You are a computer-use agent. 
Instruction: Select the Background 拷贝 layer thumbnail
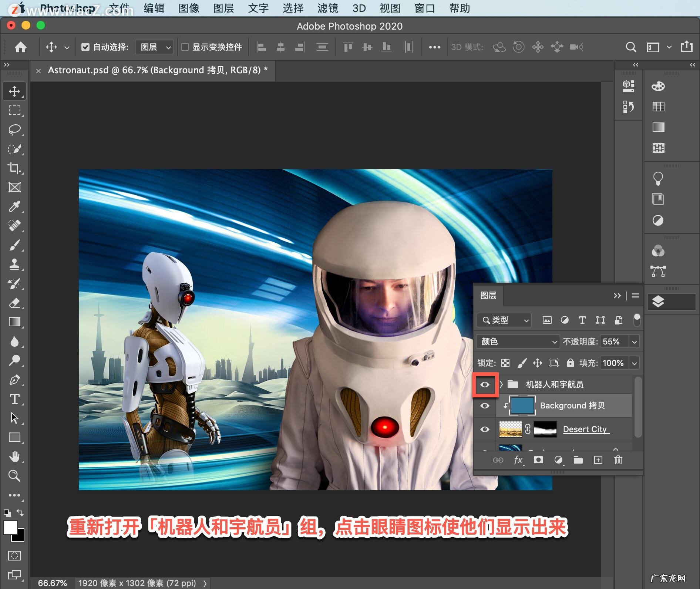pyautogui.click(x=522, y=405)
